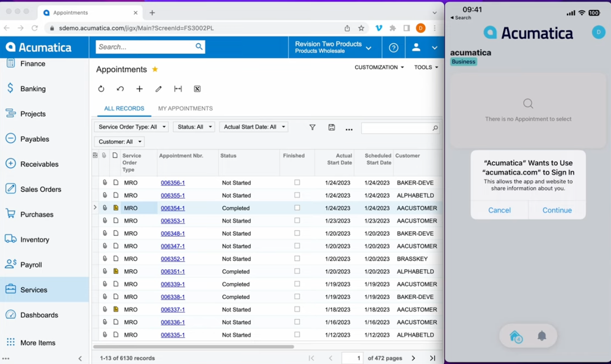Click the Purchases shopping cart icon
This screenshot has width=611, height=364.
(10, 214)
